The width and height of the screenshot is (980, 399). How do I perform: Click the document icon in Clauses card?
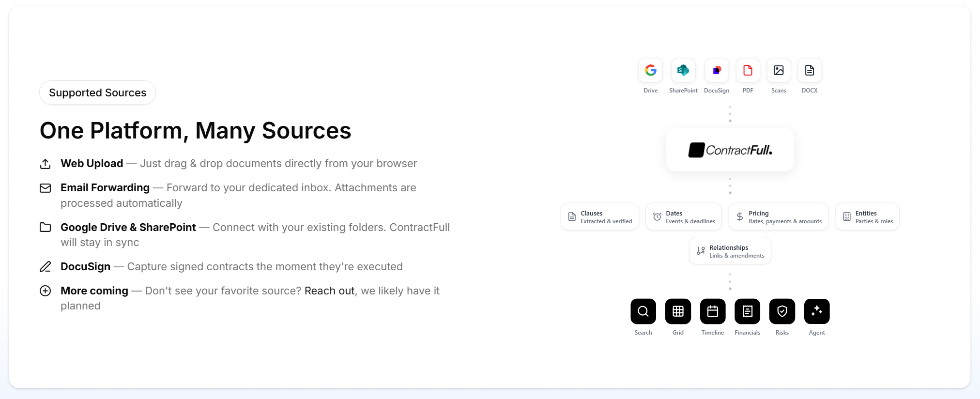(572, 217)
